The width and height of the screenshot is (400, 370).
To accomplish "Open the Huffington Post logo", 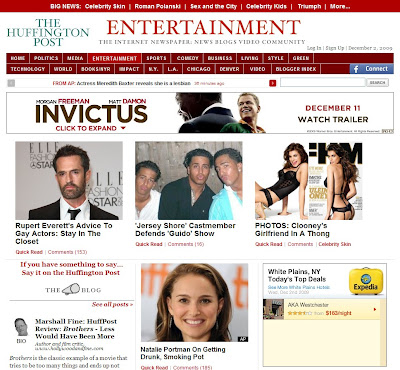I will [x=48, y=32].
